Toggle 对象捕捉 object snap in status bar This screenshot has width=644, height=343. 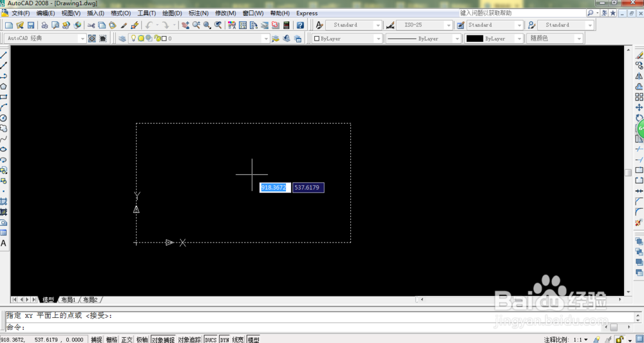tap(163, 339)
